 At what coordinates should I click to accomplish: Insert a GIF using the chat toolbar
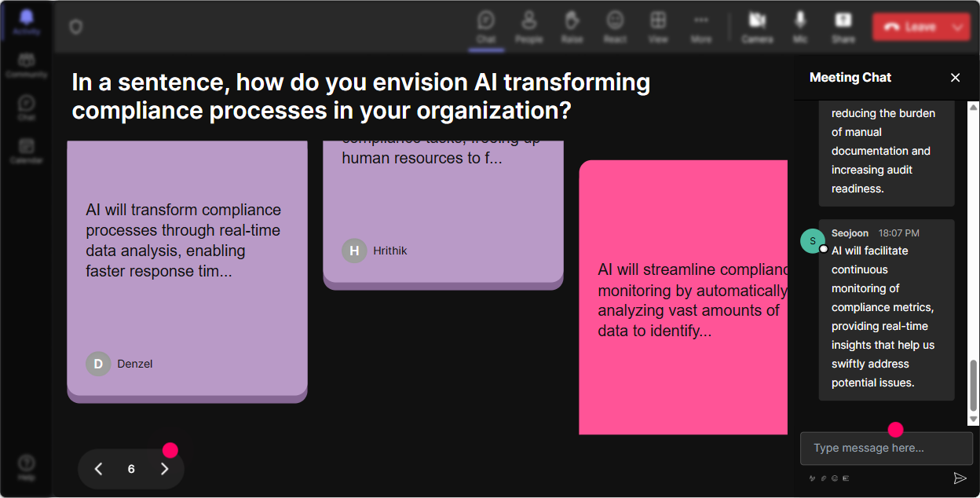(x=846, y=478)
